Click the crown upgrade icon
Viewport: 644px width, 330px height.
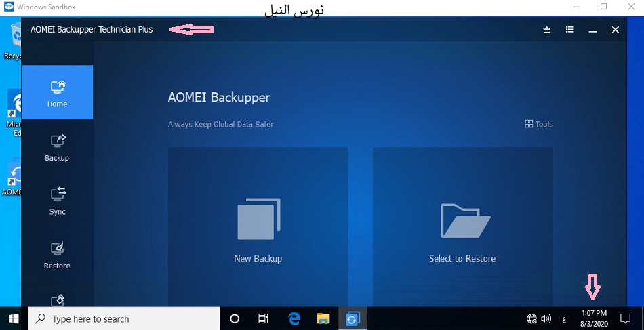(x=547, y=30)
